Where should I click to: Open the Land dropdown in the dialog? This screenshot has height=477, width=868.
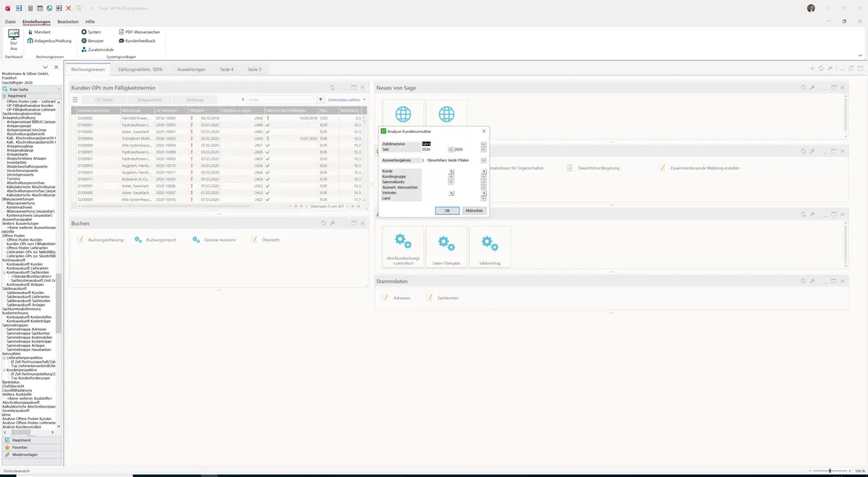(x=483, y=197)
